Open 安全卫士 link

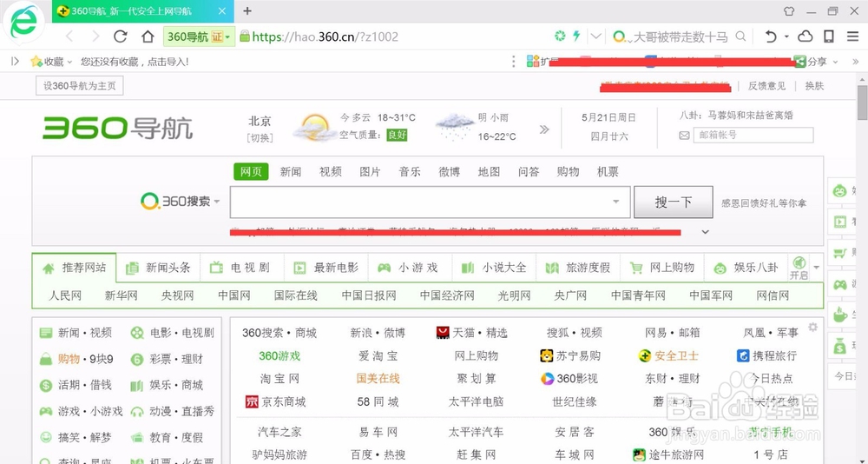(x=668, y=355)
